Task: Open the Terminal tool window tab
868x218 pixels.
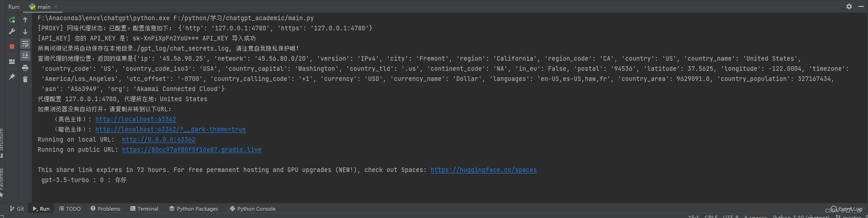Action: [x=144, y=209]
